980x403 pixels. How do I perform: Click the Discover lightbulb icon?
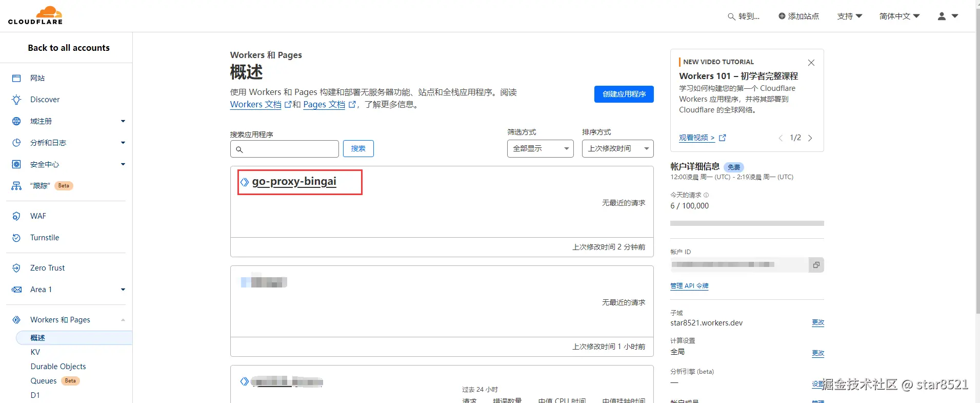pyautogui.click(x=16, y=100)
